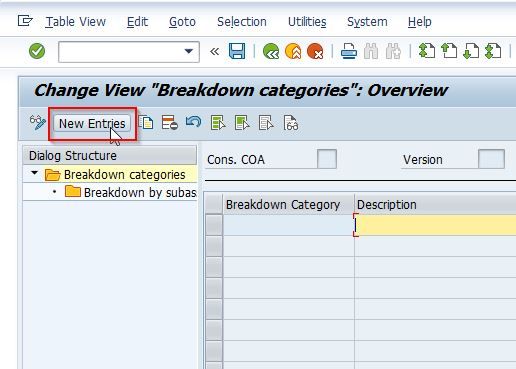Open the Selection menu
516x369 pixels.
click(x=242, y=22)
